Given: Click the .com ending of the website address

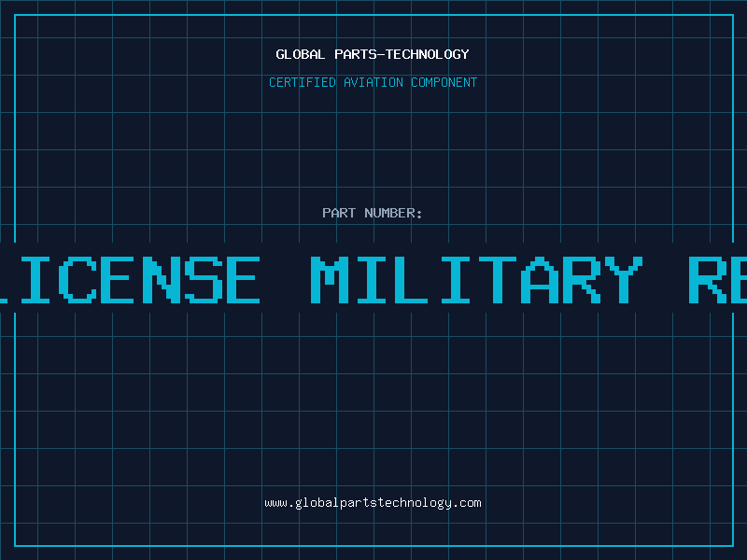Looking at the screenshot, I should pos(467,503).
